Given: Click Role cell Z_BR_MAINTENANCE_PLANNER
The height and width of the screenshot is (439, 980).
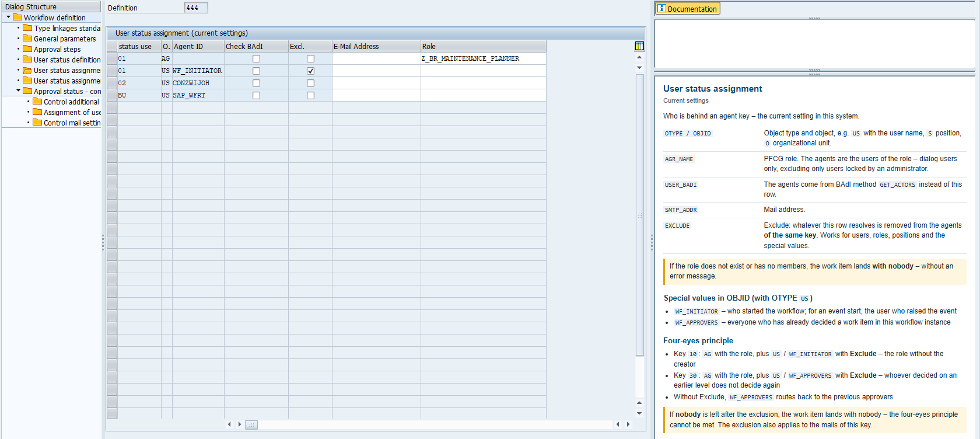Looking at the screenshot, I should click(484, 58).
